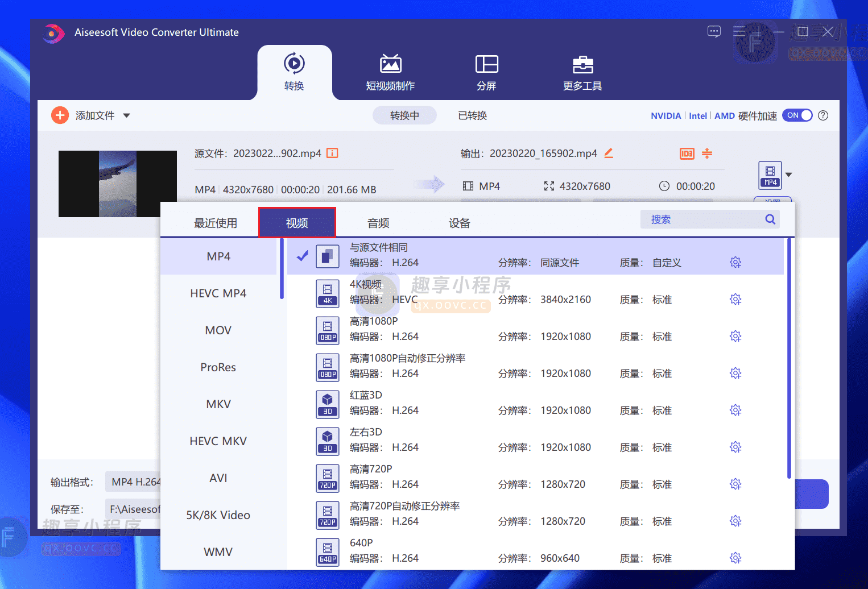Click the format list vertical scrollbar
Image resolution: width=868 pixels, height=589 pixels.
click(282, 268)
